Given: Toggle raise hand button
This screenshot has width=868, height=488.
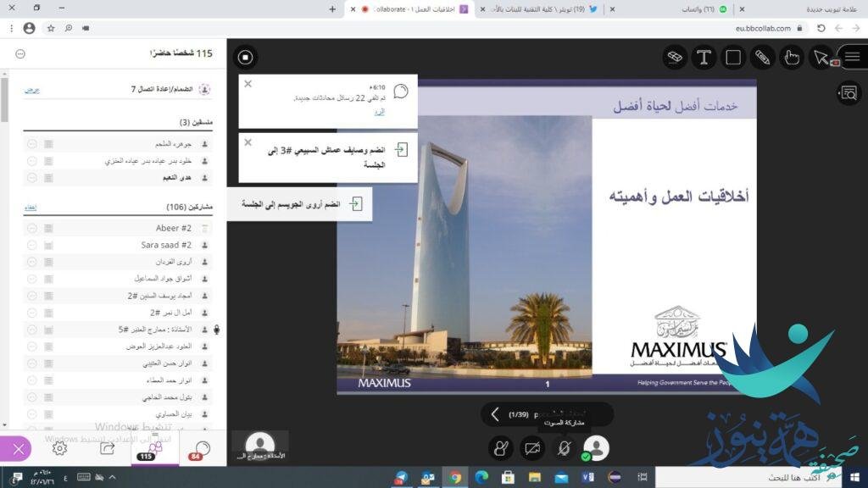Looking at the screenshot, I should (x=501, y=448).
